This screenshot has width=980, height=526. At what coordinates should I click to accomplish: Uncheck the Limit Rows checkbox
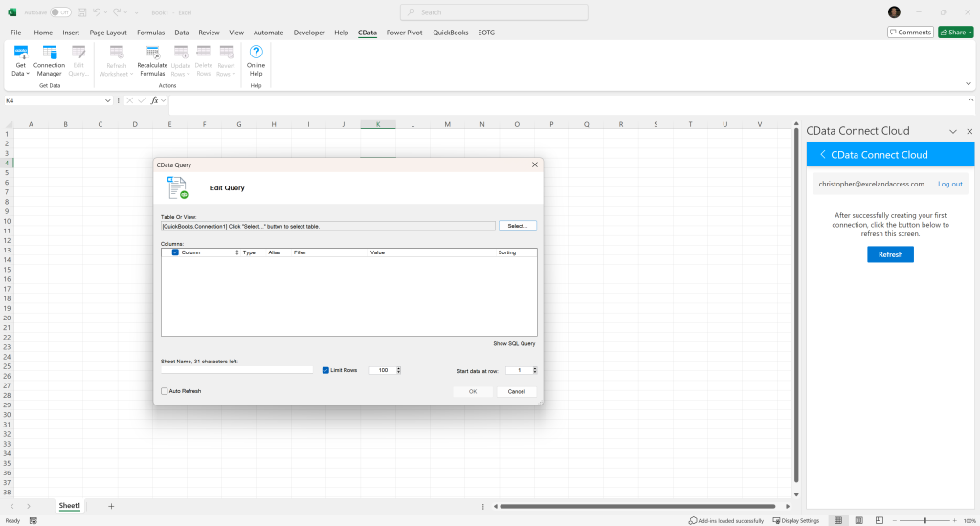(x=325, y=370)
